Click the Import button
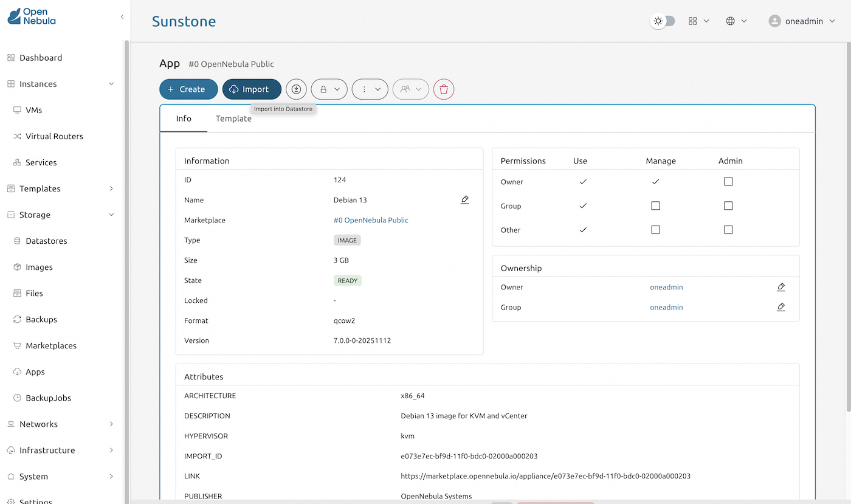851x504 pixels. 252,89
